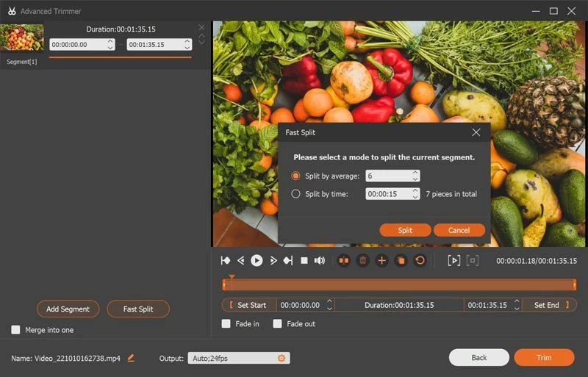This screenshot has width=588, height=377.
Task: Click the orange timeline bar
Action: tap(399, 284)
